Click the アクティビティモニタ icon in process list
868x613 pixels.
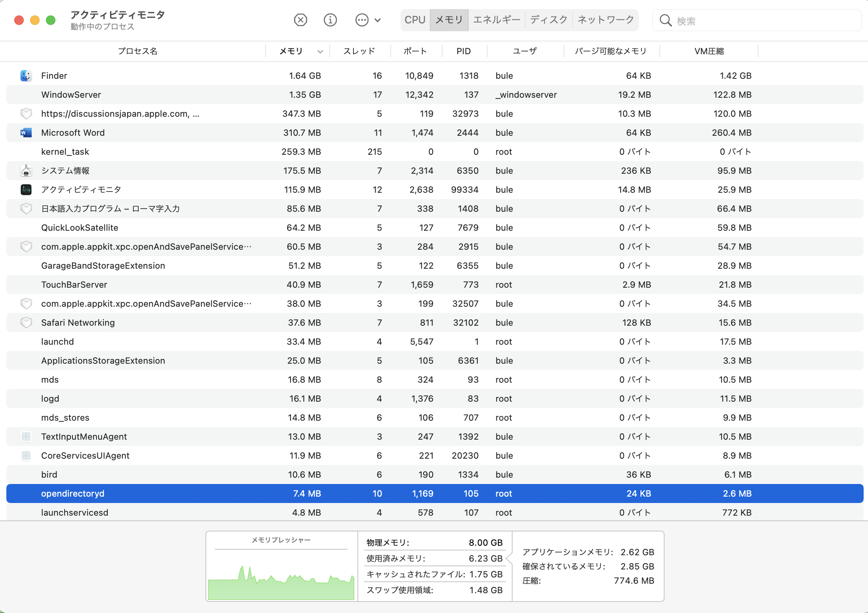tap(26, 190)
